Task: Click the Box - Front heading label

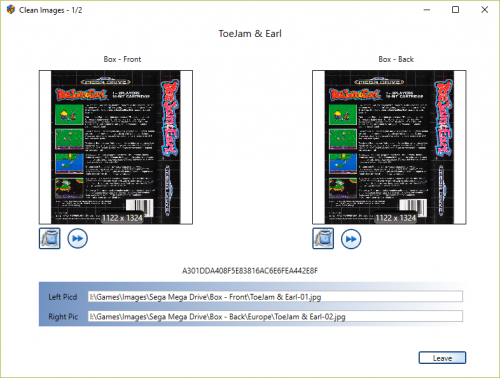Action: tap(122, 59)
